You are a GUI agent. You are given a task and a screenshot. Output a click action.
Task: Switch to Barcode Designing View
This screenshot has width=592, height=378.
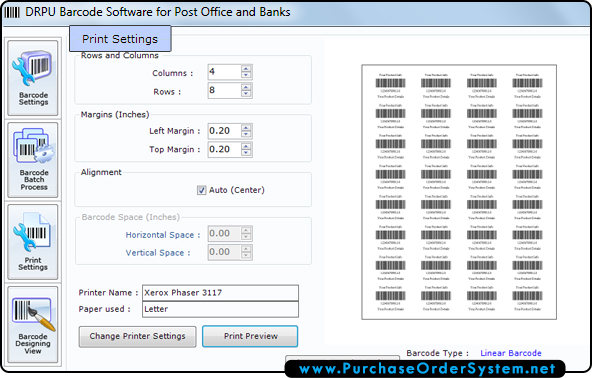click(x=33, y=324)
